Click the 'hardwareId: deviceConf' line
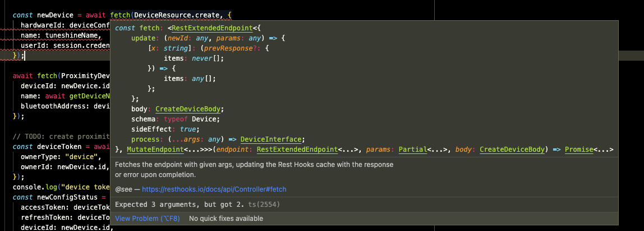This screenshot has width=644, height=231. coord(65,25)
